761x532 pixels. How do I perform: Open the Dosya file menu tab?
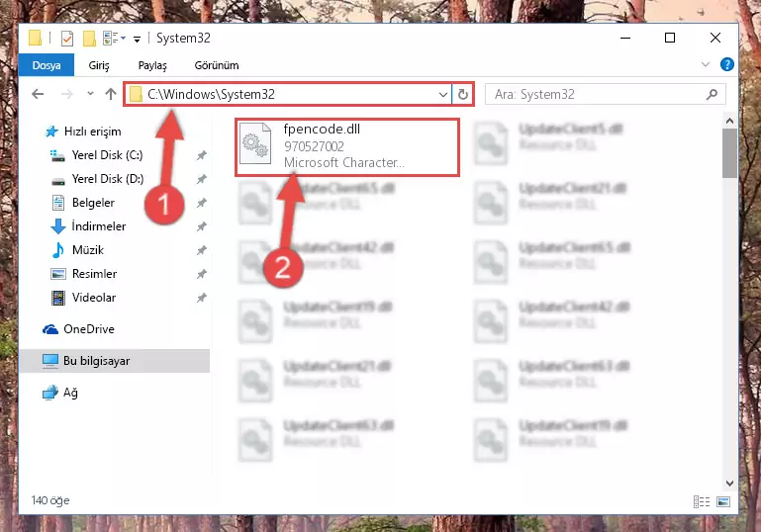(x=47, y=65)
